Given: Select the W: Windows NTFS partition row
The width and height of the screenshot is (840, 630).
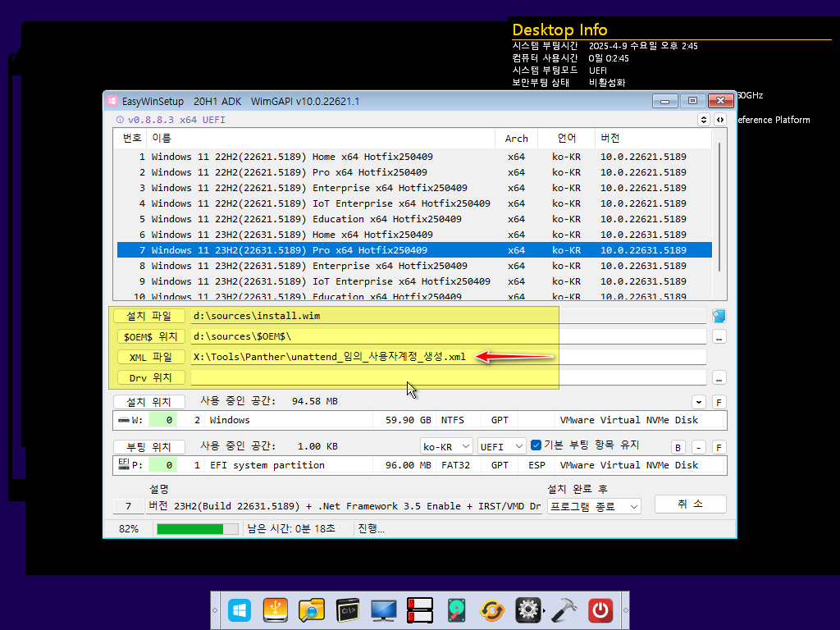Looking at the screenshot, I should pos(419,420).
